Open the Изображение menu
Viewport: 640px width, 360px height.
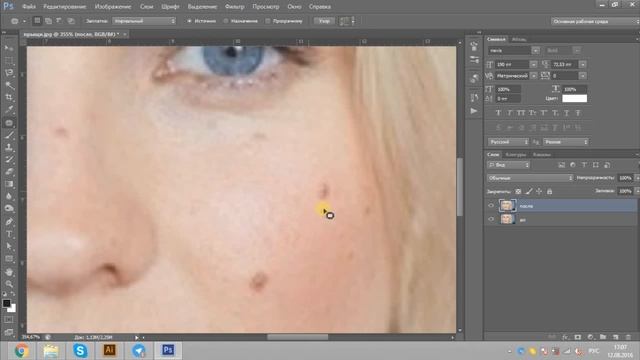[x=113, y=7]
